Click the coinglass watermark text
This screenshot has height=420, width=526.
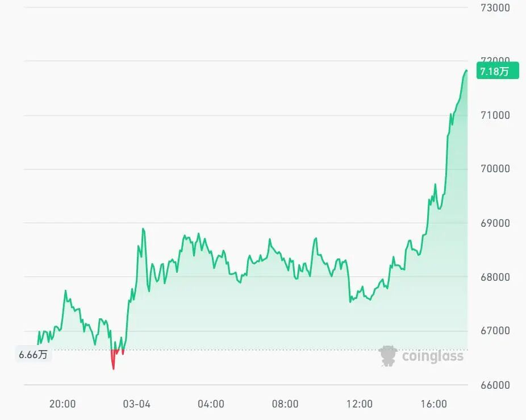tap(432, 356)
